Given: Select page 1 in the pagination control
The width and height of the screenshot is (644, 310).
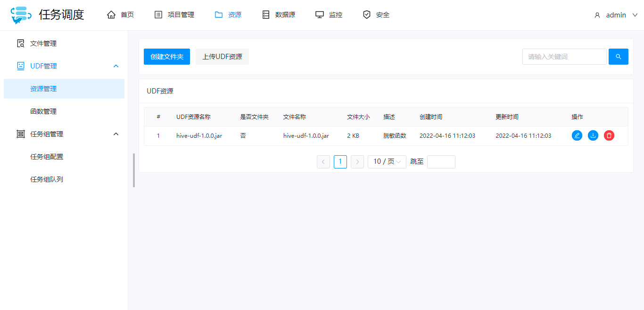Looking at the screenshot, I should pos(340,161).
